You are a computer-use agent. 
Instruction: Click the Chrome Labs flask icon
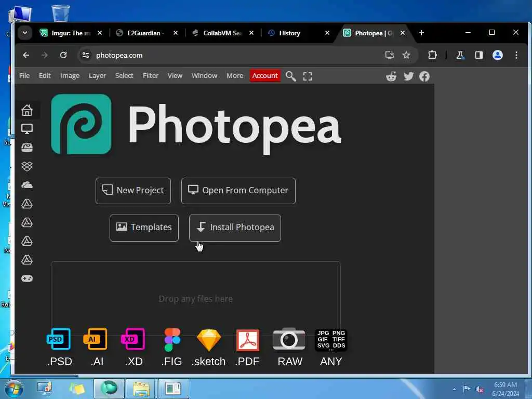tap(460, 55)
